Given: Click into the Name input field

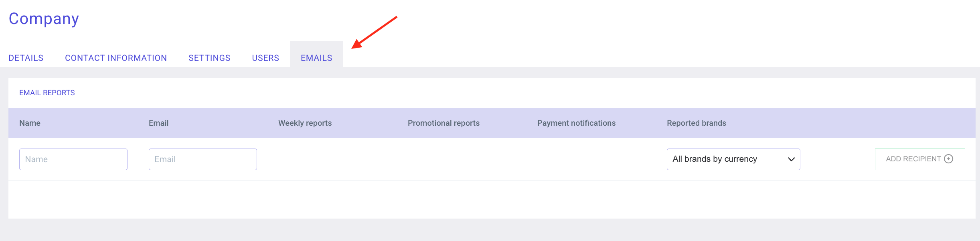Looking at the screenshot, I should point(73,159).
